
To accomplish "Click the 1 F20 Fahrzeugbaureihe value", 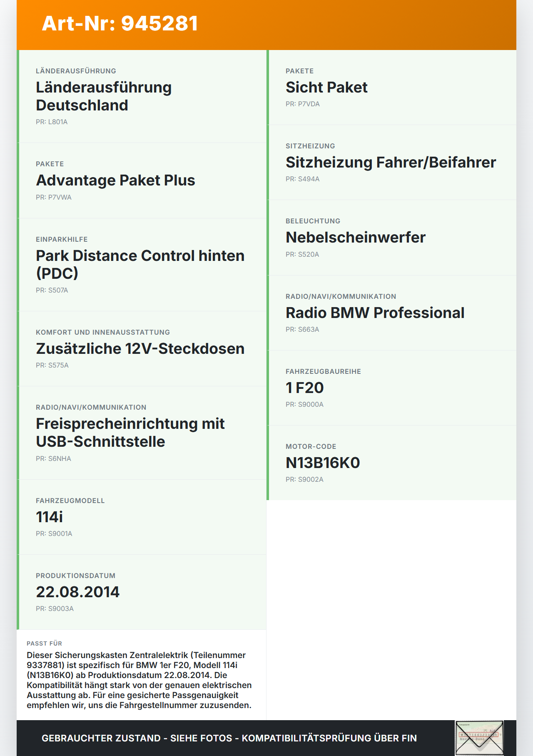I will (304, 388).
